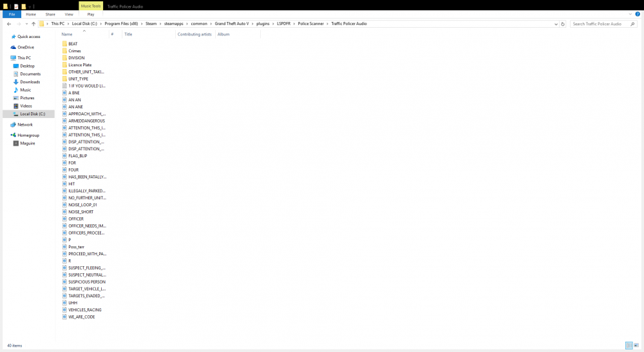Select the BEAT folder icon
Image resolution: width=644 pixels, height=352 pixels.
[64, 44]
